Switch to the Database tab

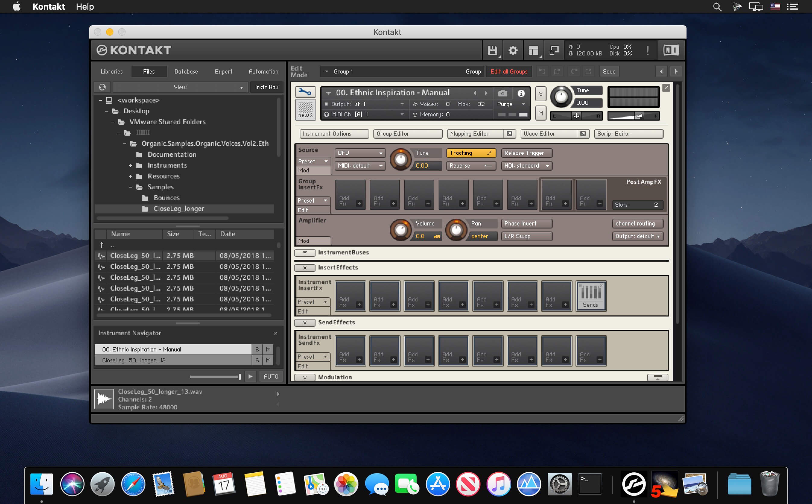click(186, 71)
